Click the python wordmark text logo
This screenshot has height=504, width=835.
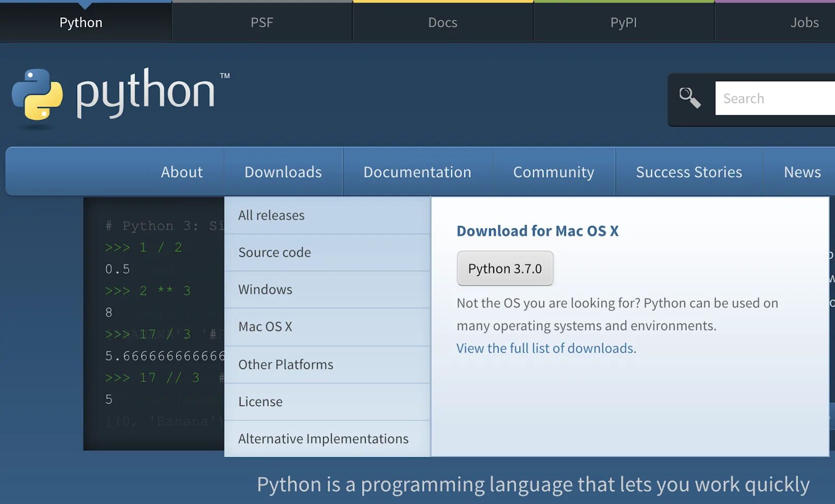pyautogui.click(x=146, y=92)
